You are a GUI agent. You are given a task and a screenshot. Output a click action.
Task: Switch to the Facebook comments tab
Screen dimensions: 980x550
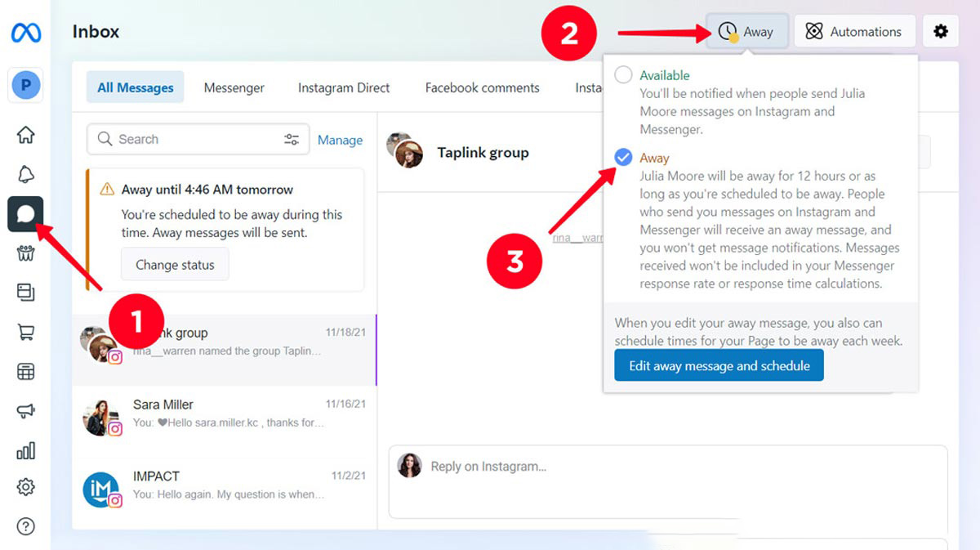[482, 87]
